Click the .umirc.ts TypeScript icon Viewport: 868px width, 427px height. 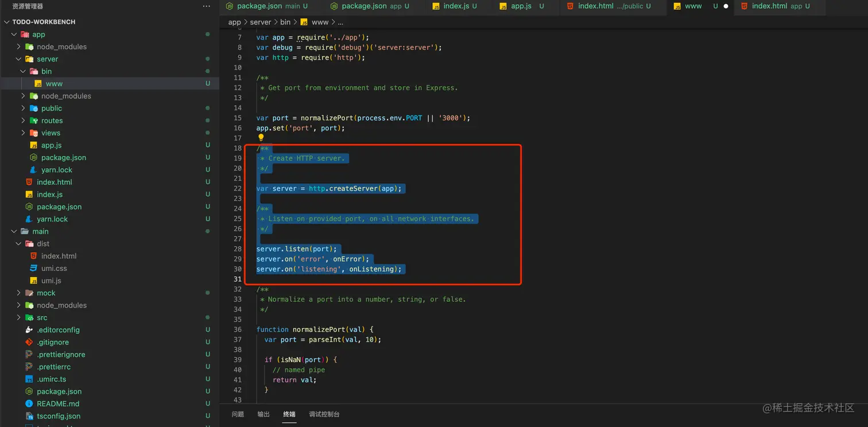coord(29,379)
